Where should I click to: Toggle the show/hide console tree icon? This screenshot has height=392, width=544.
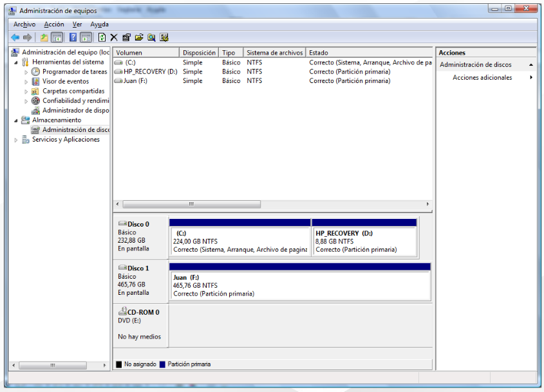coord(57,37)
